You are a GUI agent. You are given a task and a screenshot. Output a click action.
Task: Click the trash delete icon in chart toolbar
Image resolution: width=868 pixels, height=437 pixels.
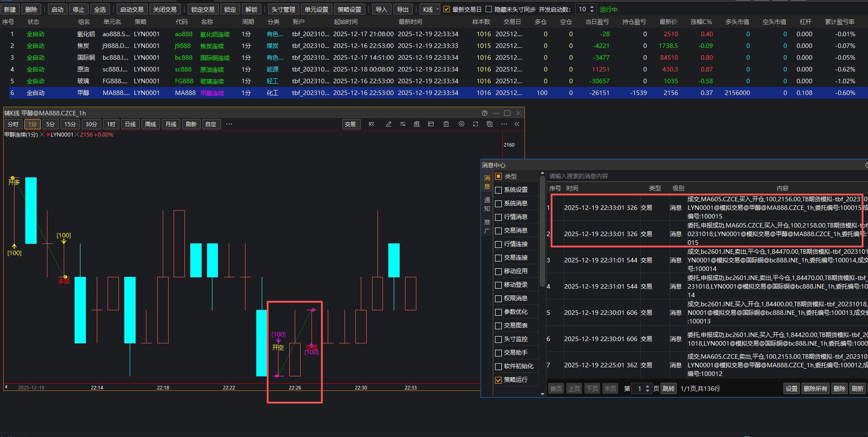pyautogui.click(x=446, y=124)
